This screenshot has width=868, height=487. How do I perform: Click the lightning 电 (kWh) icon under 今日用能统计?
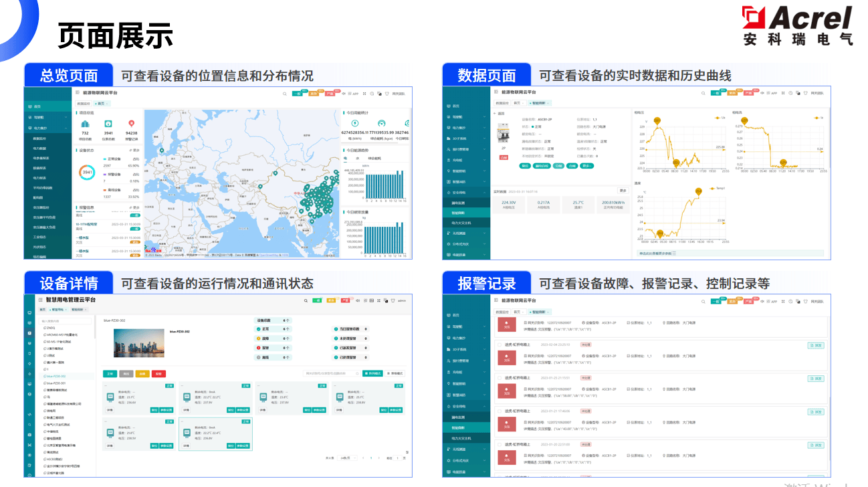click(x=354, y=124)
